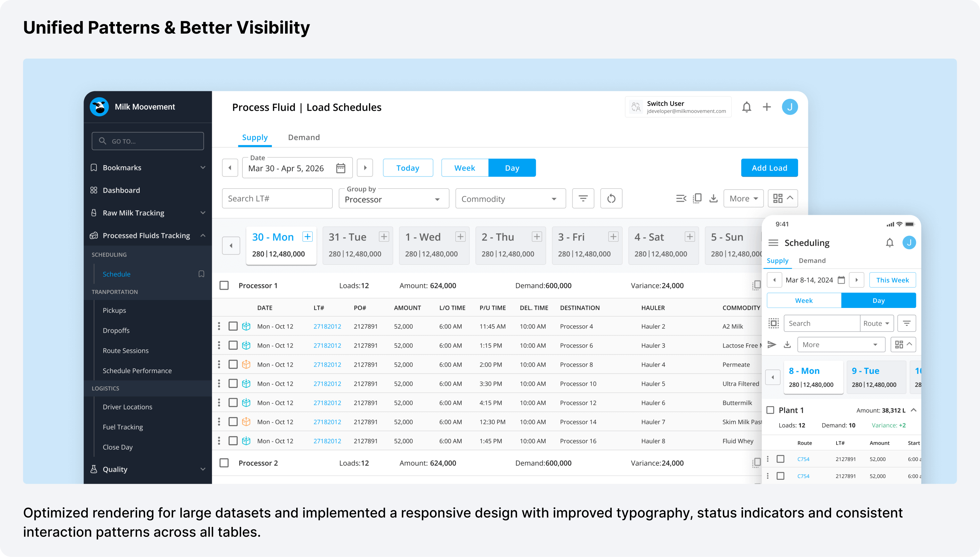980x557 pixels.
Task: Bookmark the Schedule sidebar item
Action: (201, 274)
